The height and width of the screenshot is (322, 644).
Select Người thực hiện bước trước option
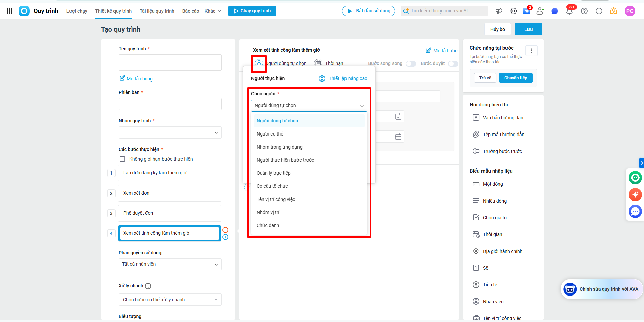pos(309,160)
